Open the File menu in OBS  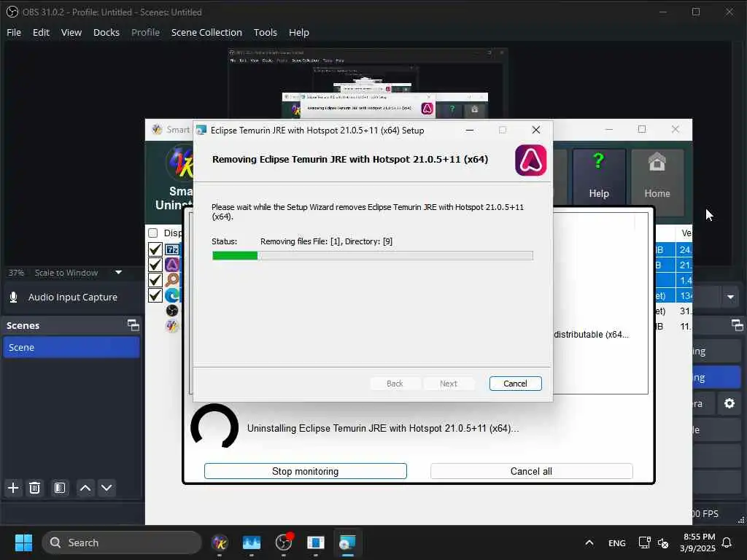14,32
